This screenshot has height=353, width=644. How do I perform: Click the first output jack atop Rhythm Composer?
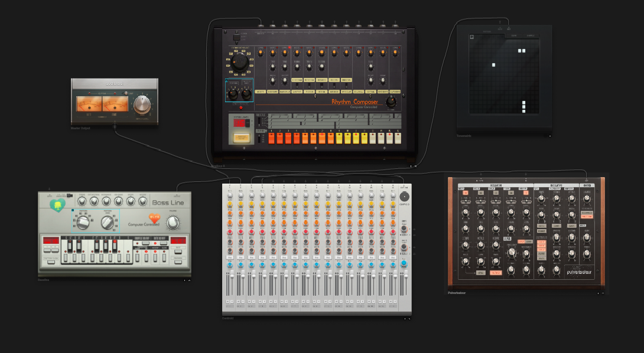(261, 25)
